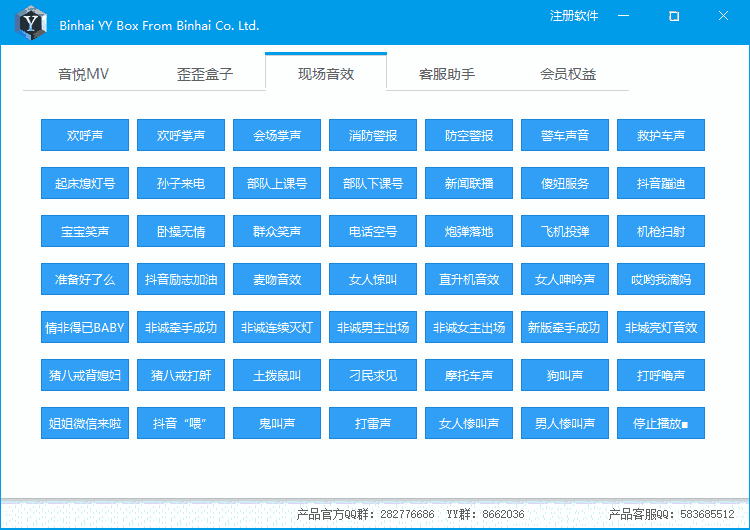This screenshot has width=750, height=530.
Task: Stop playback with the 停止播放 button
Action: (661, 423)
